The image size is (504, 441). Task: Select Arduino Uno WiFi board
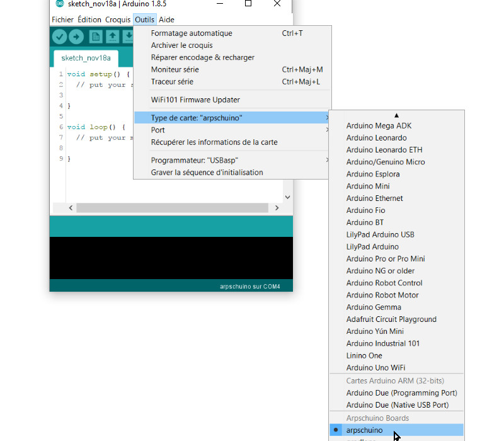pos(397,368)
